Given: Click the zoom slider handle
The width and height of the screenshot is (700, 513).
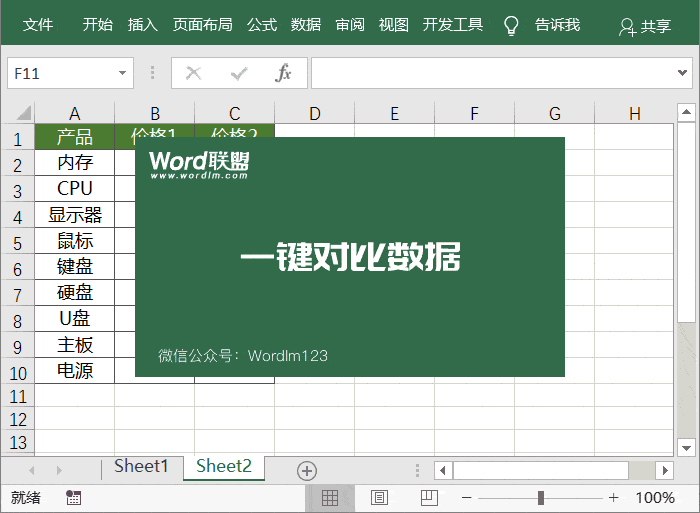Looking at the screenshot, I should click(541, 497).
